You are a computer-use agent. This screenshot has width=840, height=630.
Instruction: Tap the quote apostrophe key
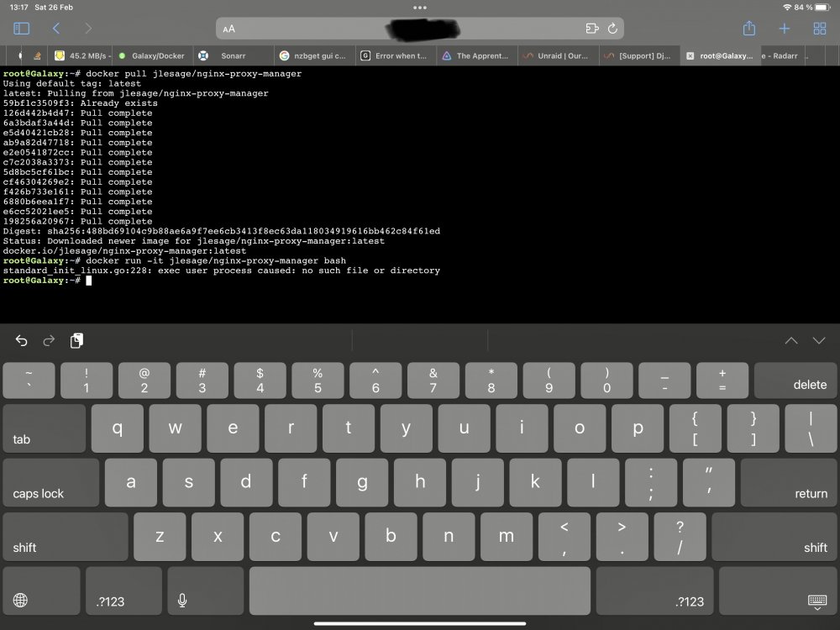709,482
